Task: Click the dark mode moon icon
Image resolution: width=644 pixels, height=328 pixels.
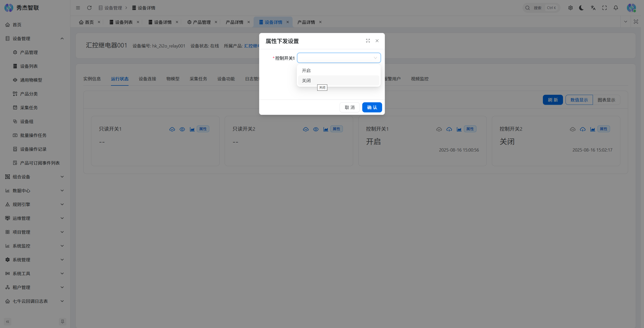Action: [x=581, y=8]
